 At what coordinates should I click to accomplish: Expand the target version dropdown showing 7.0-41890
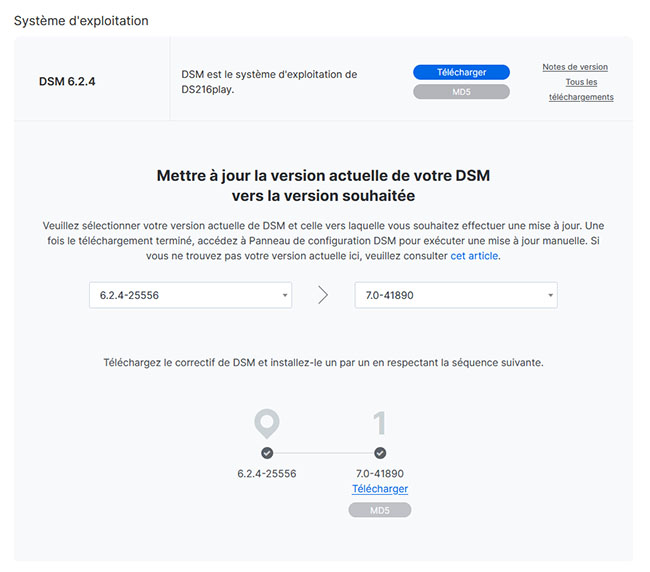point(456,295)
